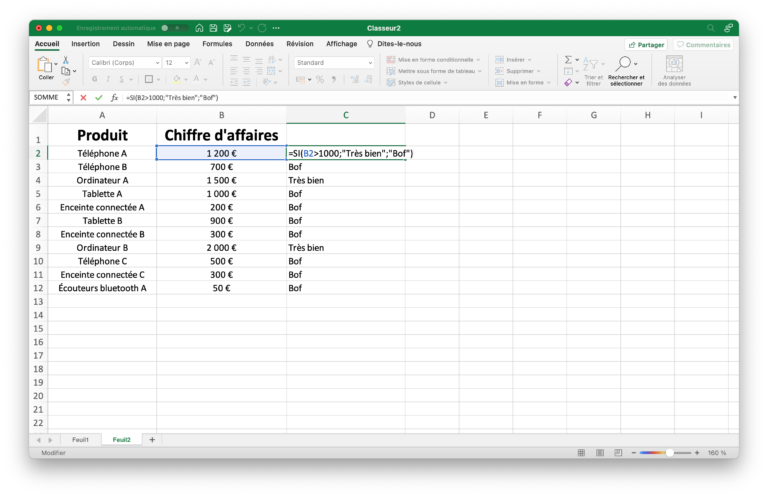Click the Feuil2 sheet tab
This screenshot has height=497, width=768.
tap(122, 440)
